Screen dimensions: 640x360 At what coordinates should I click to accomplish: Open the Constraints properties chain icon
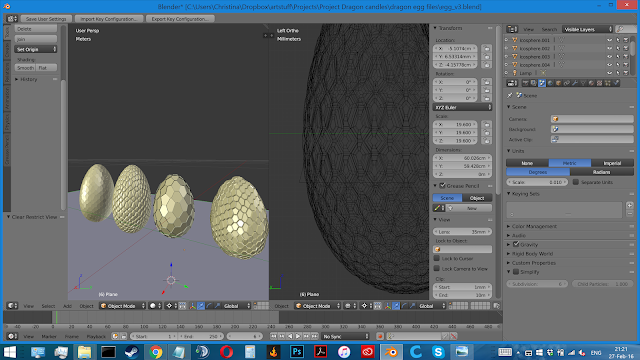(x=567, y=83)
